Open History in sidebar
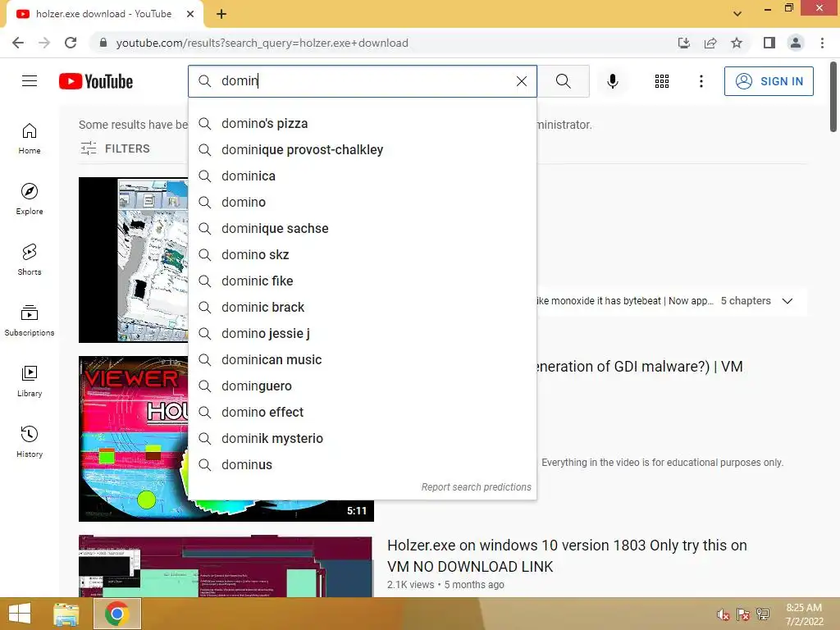The image size is (840, 630). point(30,442)
